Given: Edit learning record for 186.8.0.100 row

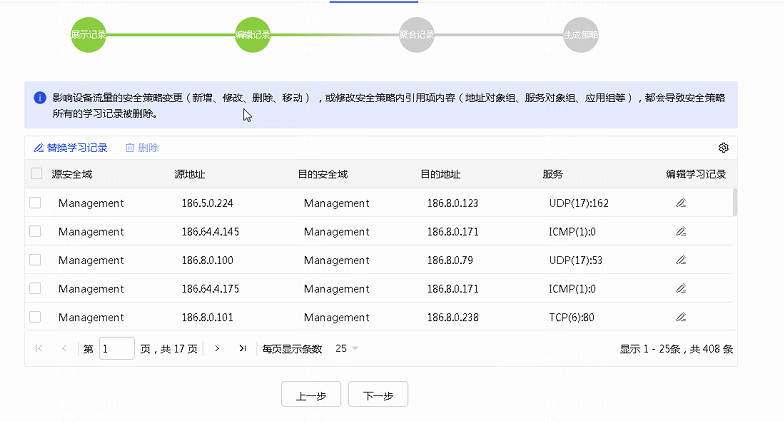Looking at the screenshot, I should click(681, 260).
